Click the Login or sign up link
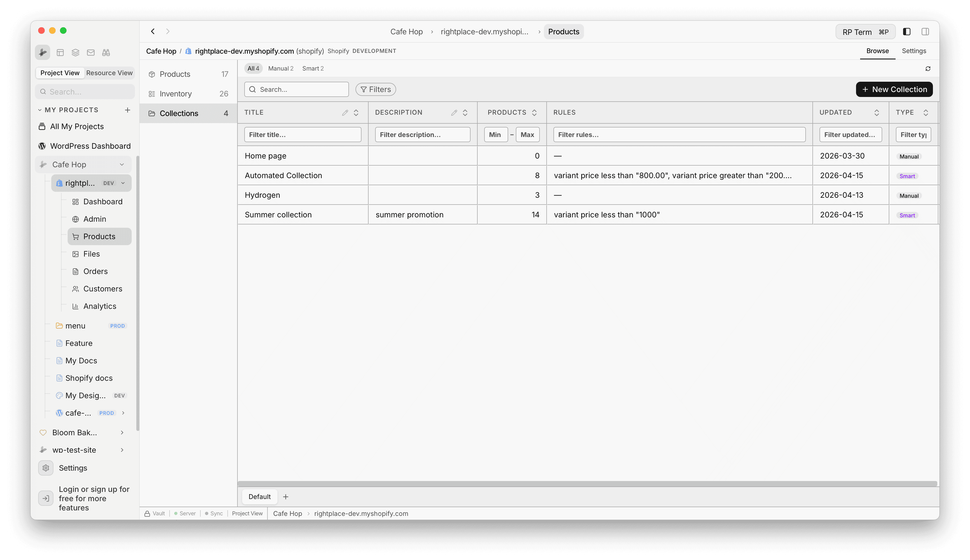Screen dimensions: 970x560 click(94, 498)
